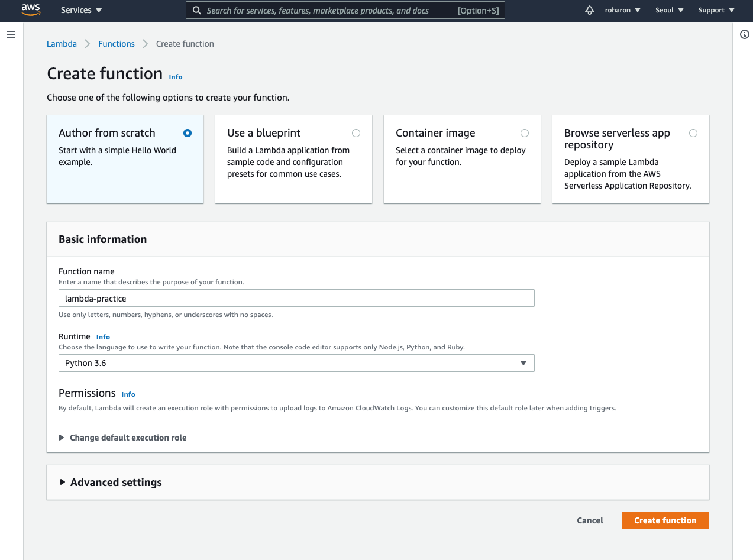Click the 'Container image' card title
Viewport: 753px width, 560px height.
pyautogui.click(x=435, y=133)
